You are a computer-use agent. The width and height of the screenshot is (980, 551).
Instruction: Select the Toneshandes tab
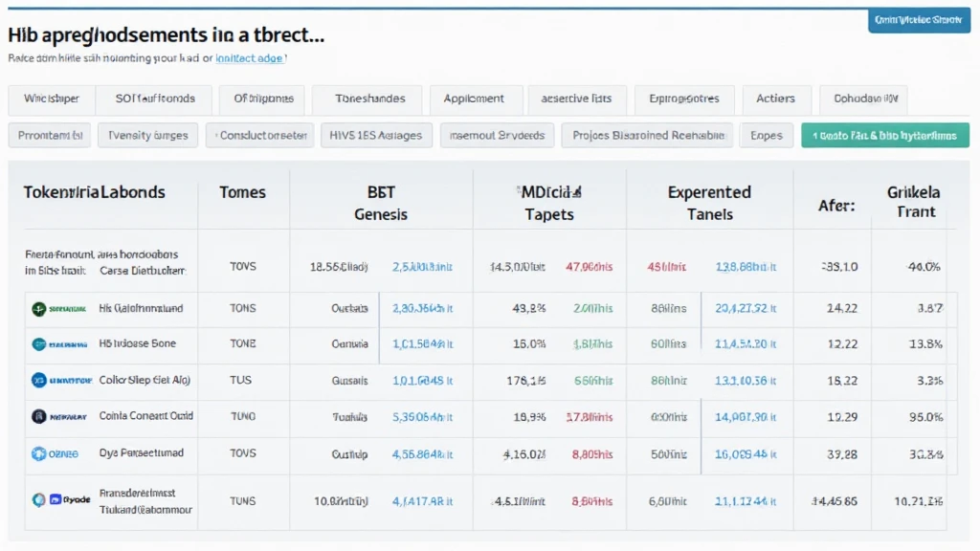[x=370, y=99]
